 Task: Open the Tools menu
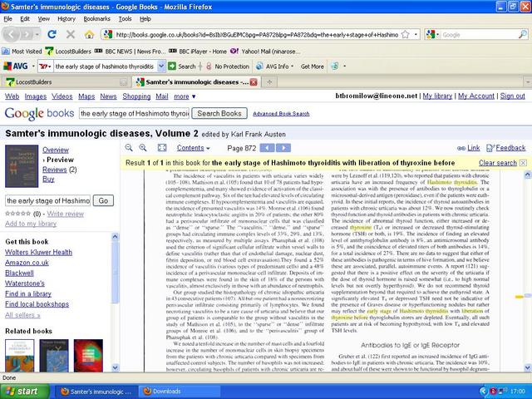pos(125,19)
